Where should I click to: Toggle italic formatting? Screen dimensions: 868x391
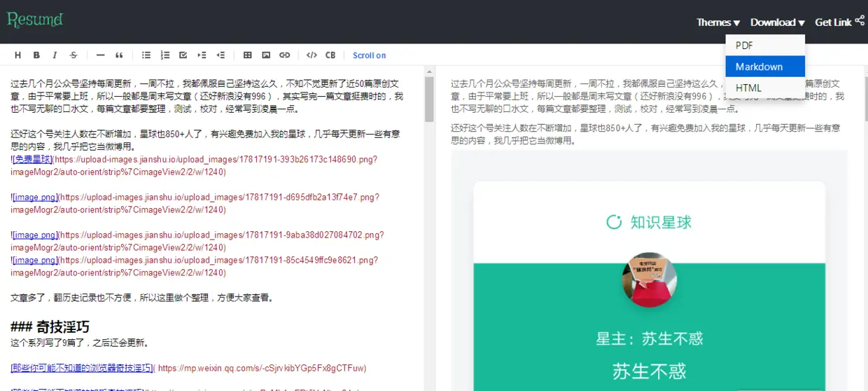tap(55, 55)
